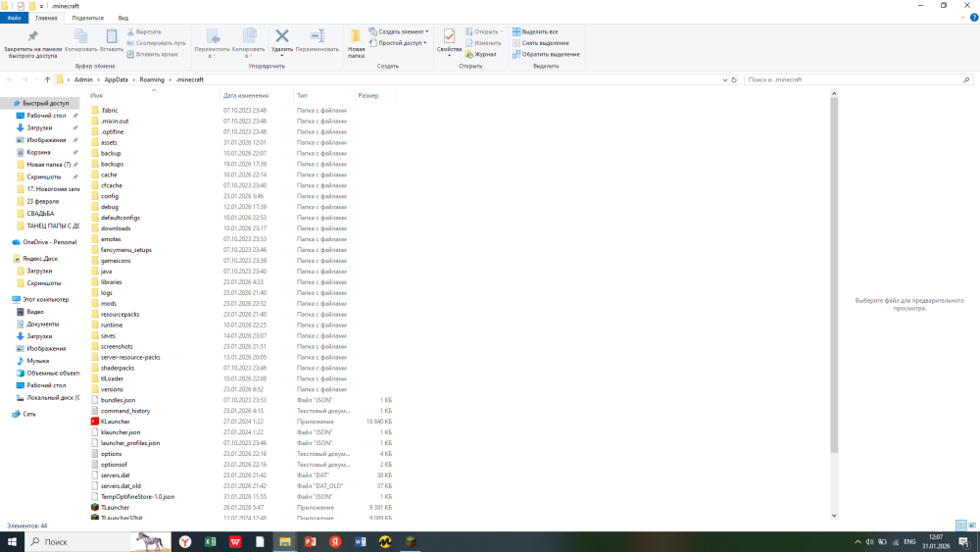
Task: Open Create item (Создать элемент) dropdown
Action: click(399, 32)
